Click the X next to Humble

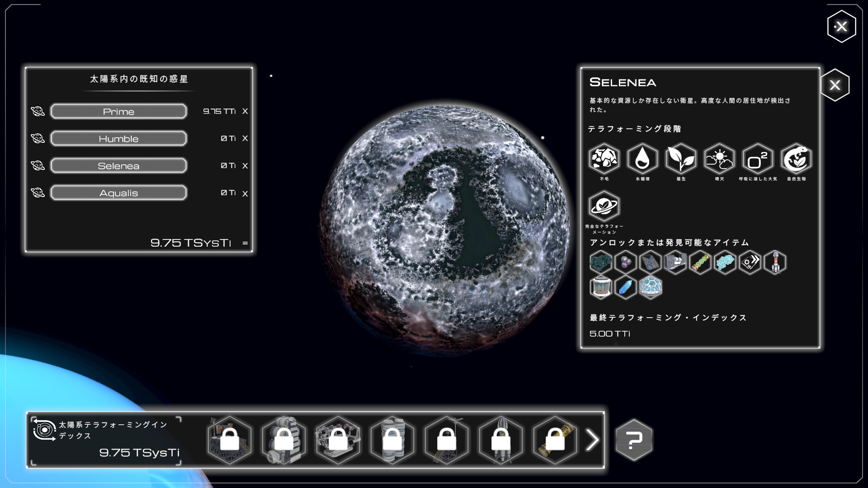(245, 138)
